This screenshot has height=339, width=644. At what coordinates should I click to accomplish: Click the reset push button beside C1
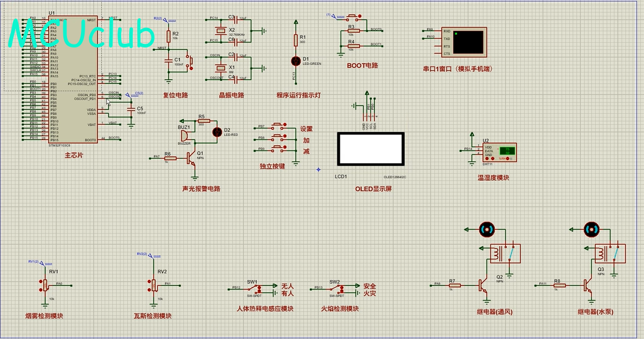coord(190,61)
